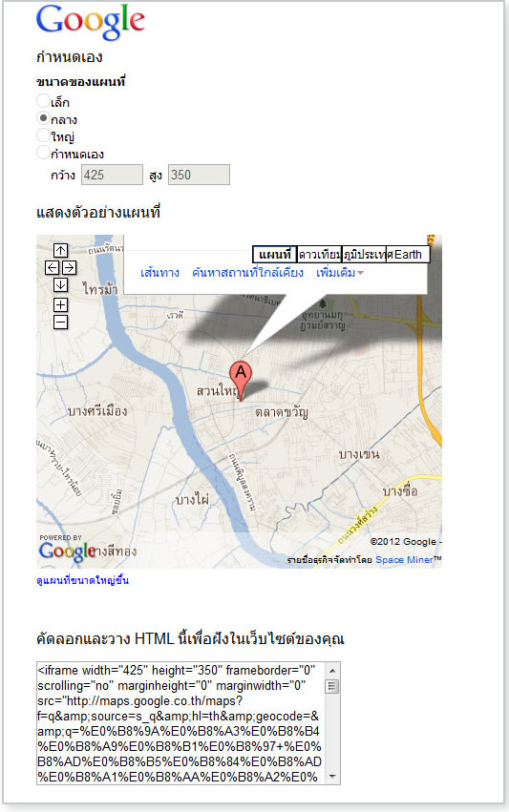Click the บางเขน label on map

pos(359,455)
